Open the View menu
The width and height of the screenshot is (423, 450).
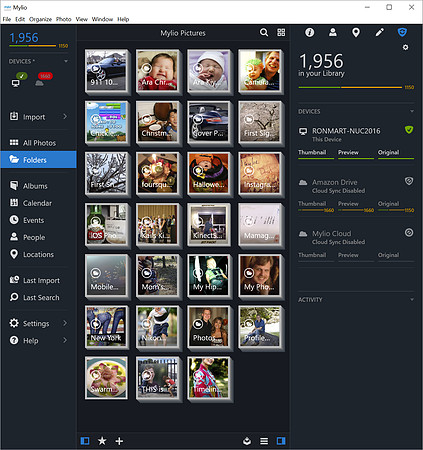(82, 19)
